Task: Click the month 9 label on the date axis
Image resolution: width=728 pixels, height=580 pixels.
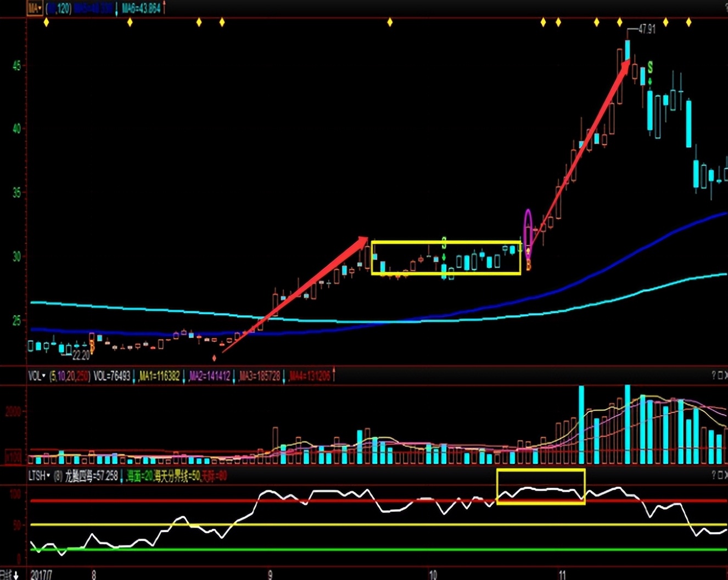Action: [x=270, y=575]
